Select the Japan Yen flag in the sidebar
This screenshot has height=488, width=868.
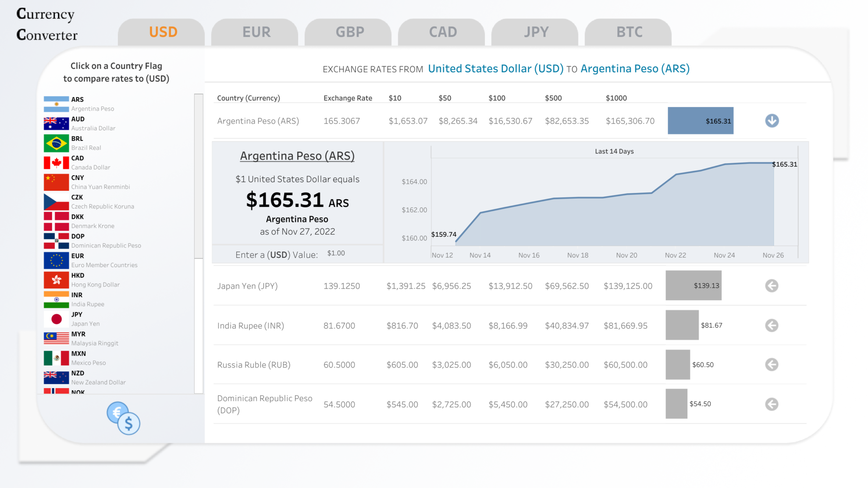pyautogui.click(x=56, y=319)
